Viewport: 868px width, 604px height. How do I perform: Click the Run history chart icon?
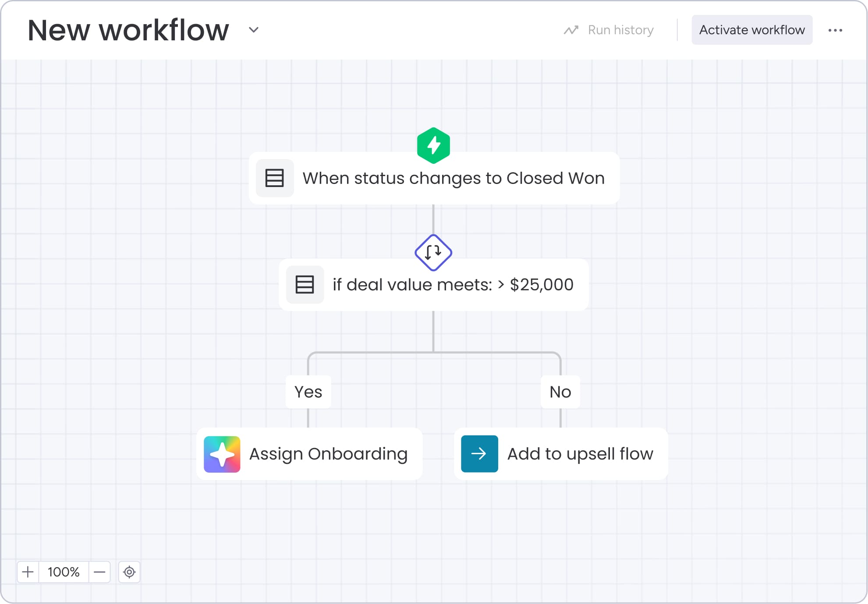(571, 30)
